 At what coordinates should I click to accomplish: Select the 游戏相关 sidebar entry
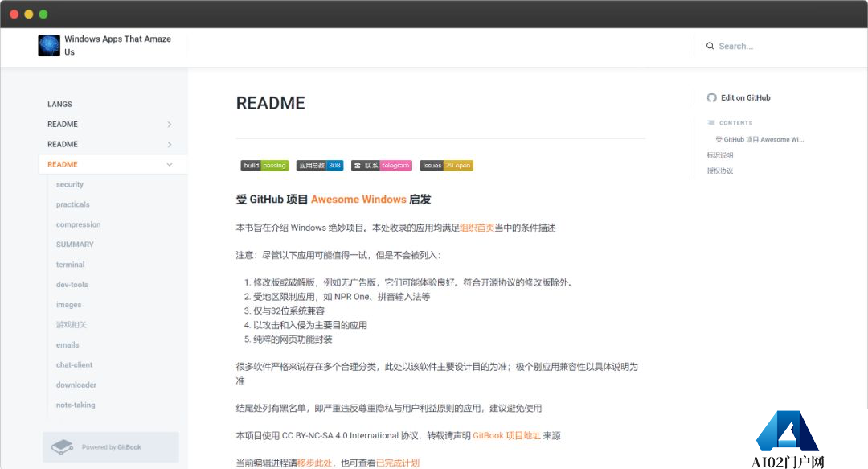72,324
